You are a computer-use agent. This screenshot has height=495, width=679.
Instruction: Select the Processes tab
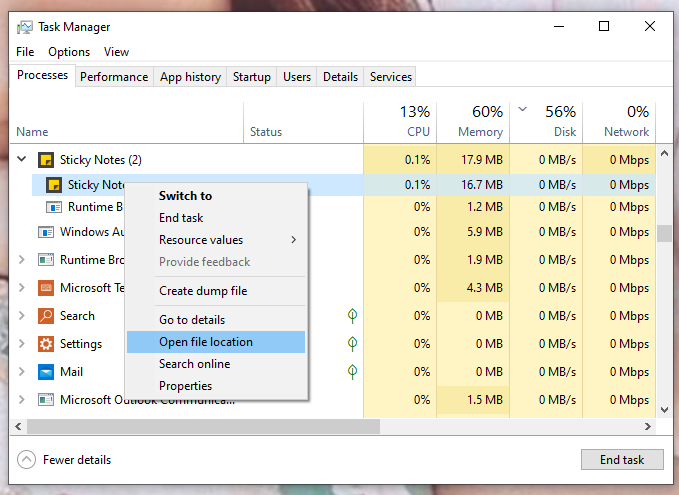click(x=42, y=75)
